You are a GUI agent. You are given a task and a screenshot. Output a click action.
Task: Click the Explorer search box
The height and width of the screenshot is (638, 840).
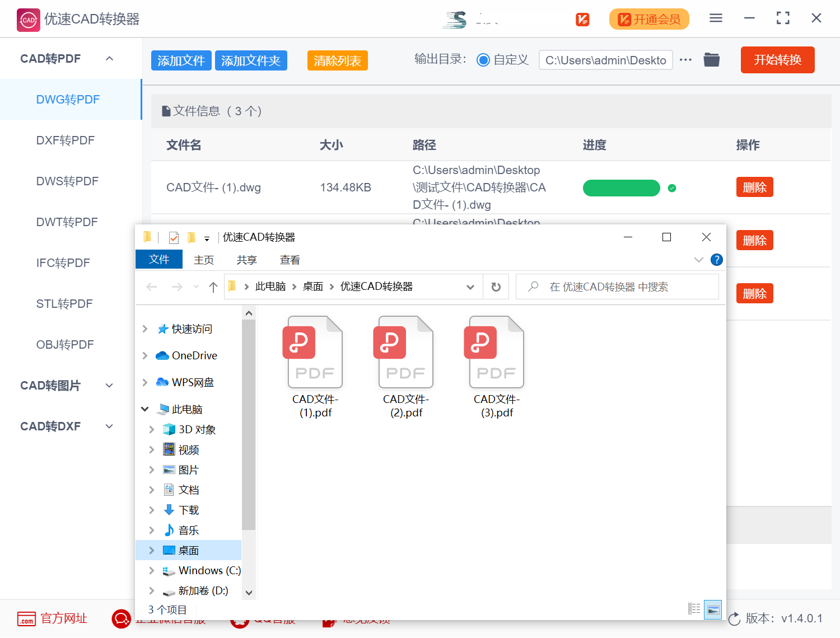(x=617, y=287)
